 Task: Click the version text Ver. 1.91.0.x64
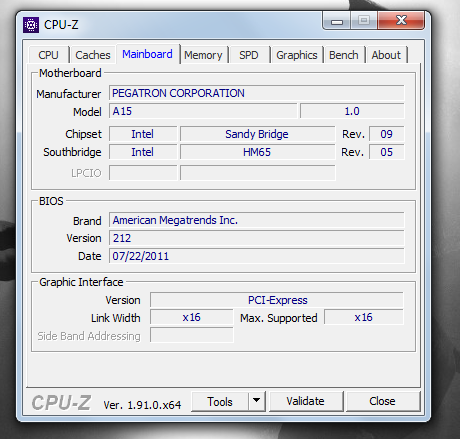coord(142,405)
